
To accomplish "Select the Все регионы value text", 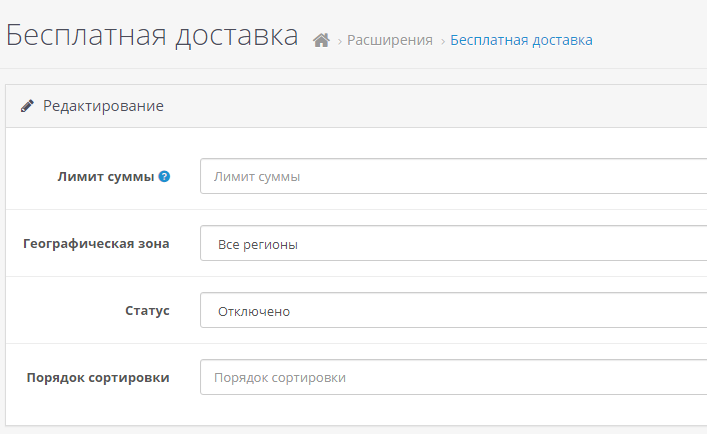I will point(257,245).
